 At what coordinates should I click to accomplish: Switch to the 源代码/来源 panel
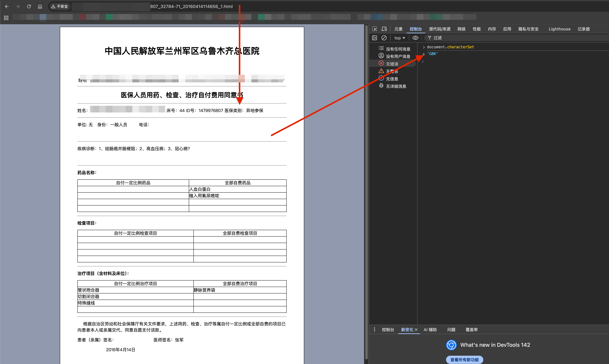440,29
